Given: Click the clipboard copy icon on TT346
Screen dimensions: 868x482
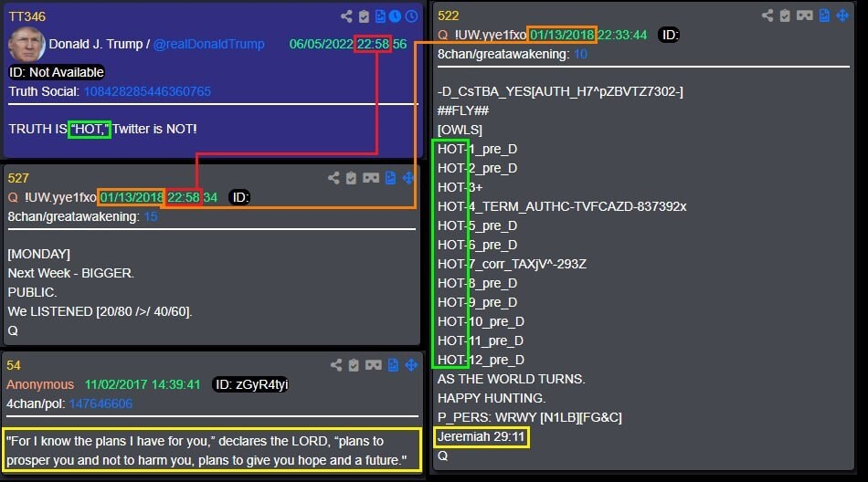Looking at the screenshot, I should click(x=364, y=16).
